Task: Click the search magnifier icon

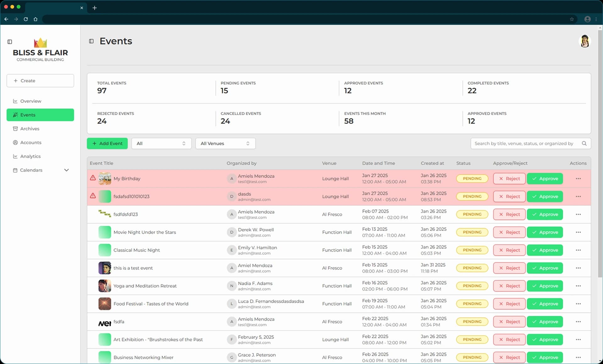Action: click(x=584, y=143)
